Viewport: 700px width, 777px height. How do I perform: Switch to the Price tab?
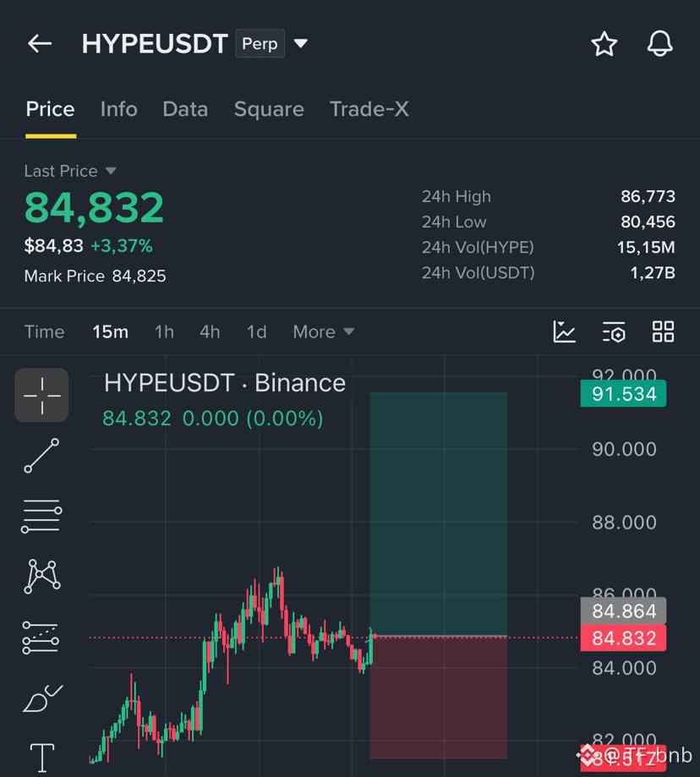pos(51,109)
